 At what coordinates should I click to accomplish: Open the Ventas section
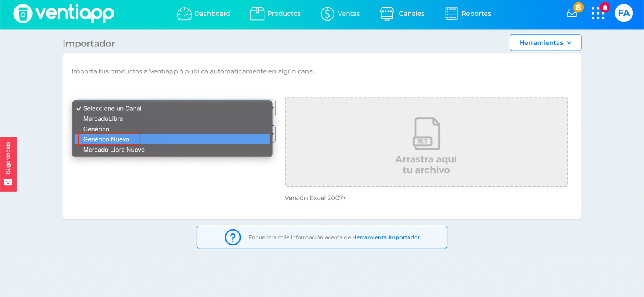pyautogui.click(x=341, y=14)
